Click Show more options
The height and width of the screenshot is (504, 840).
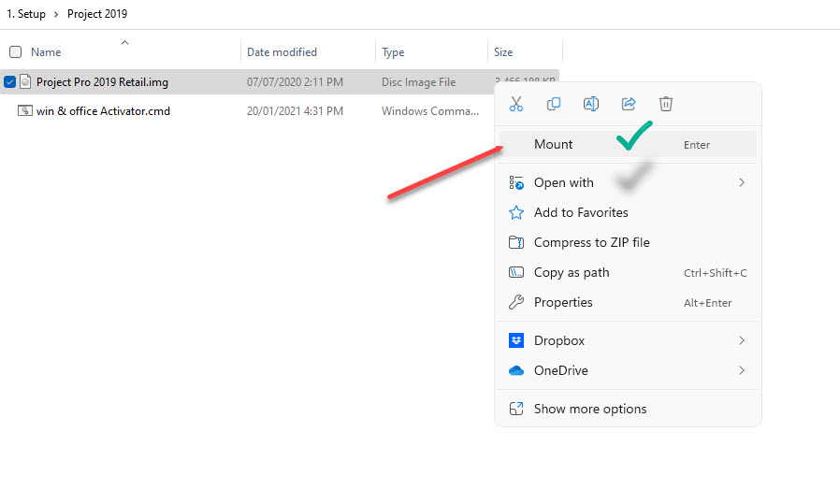[628, 410]
